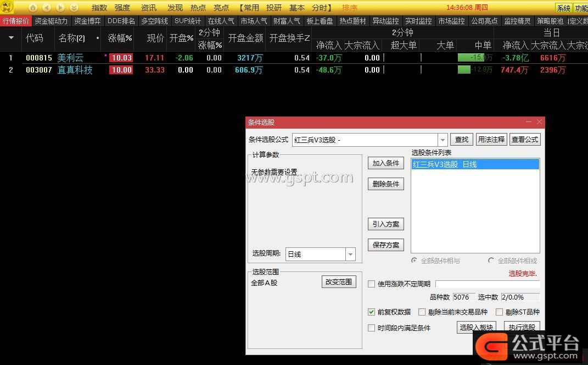Open the 条件选股公式 dropdown arrow
The height and width of the screenshot is (365, 588).
443,140
